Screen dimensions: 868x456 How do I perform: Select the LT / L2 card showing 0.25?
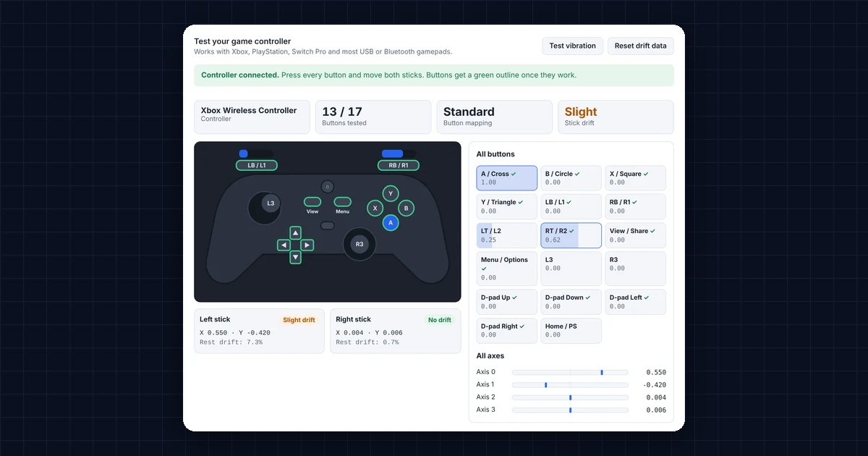pos(507,235)
